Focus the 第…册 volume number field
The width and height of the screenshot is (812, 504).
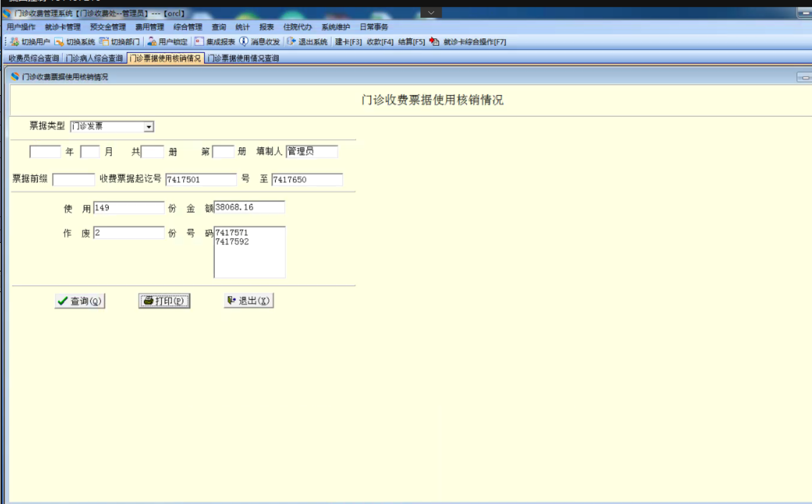pyautogui.click(x=223, y=152)
